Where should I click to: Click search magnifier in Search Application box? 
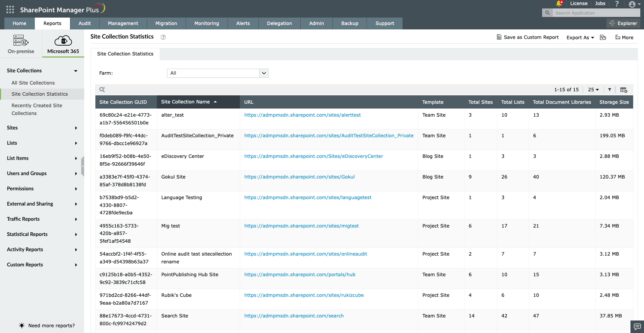(x=547, y=13)
